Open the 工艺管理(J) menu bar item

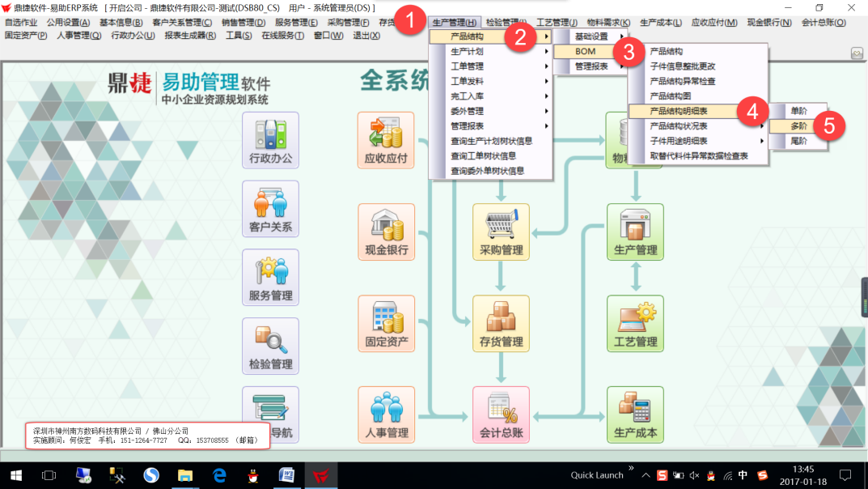click(557, 23)
